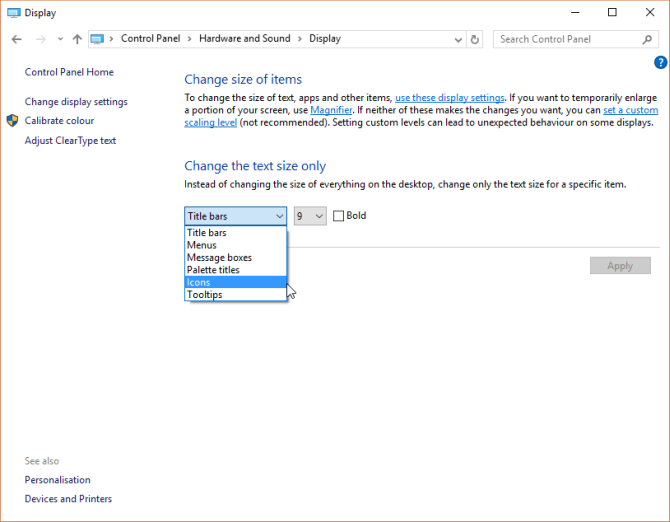Screen dimensions: 670x522
Task: Open the Magnifier link
Action: 332,109
